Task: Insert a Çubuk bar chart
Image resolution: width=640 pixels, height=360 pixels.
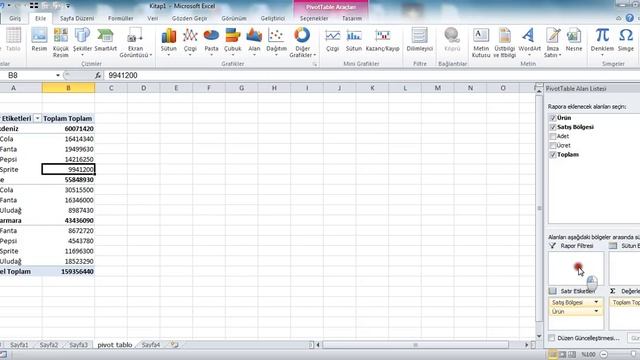Action: pyautogui.click(x=232, y=42)
